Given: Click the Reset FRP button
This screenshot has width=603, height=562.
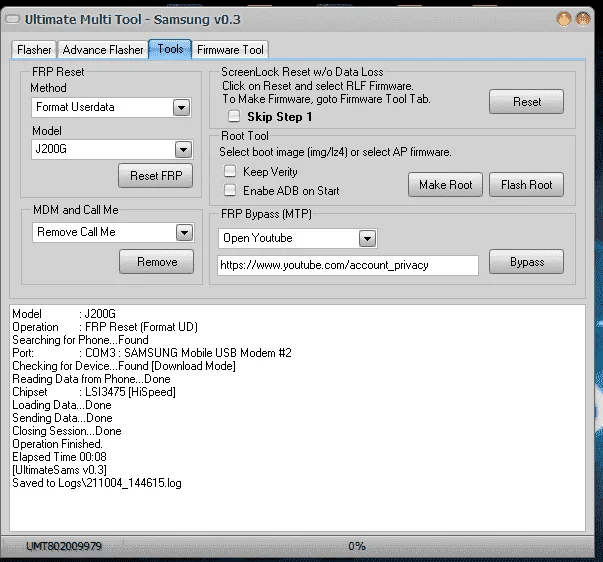Looking at the screenshot, I should (156, 176).
